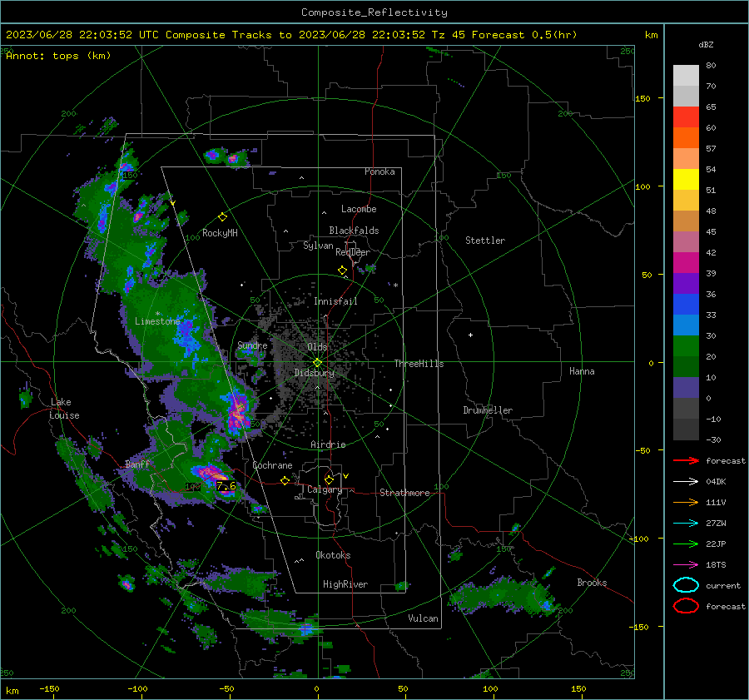Select the HighRiver label

pos(345,584)
